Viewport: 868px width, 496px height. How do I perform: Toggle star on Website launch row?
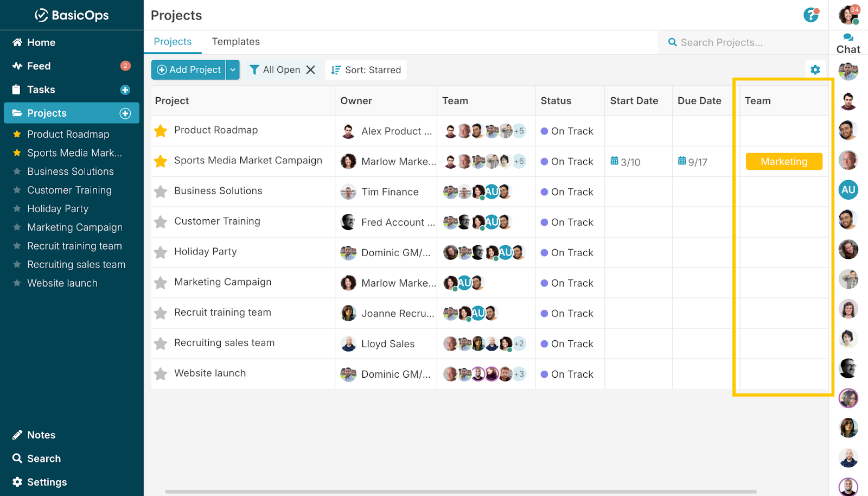(161, 374)
